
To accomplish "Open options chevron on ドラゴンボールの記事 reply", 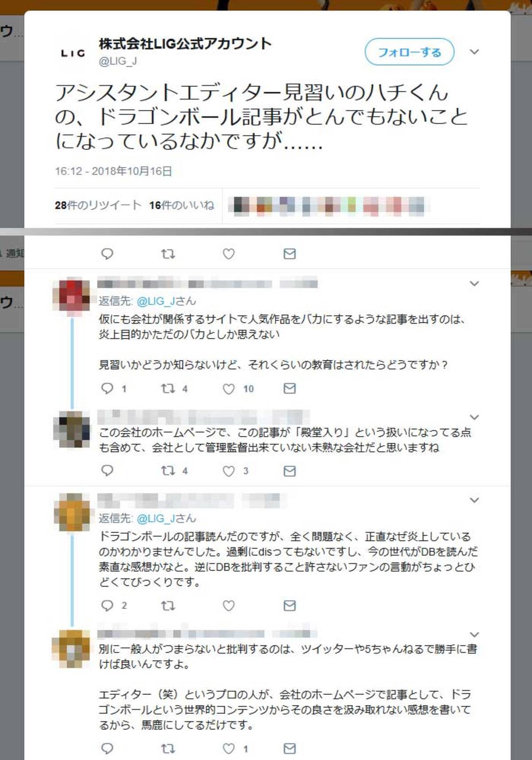I will [474, 500].
